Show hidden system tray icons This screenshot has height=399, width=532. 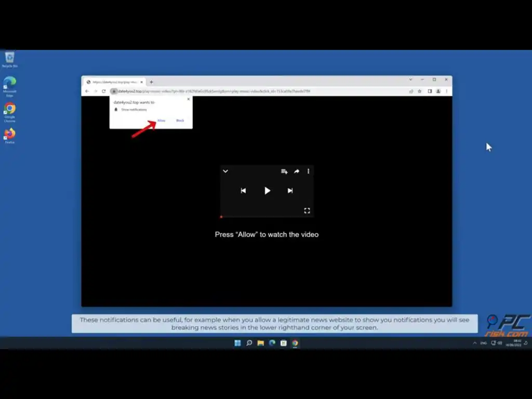click(x=475, y=343)
